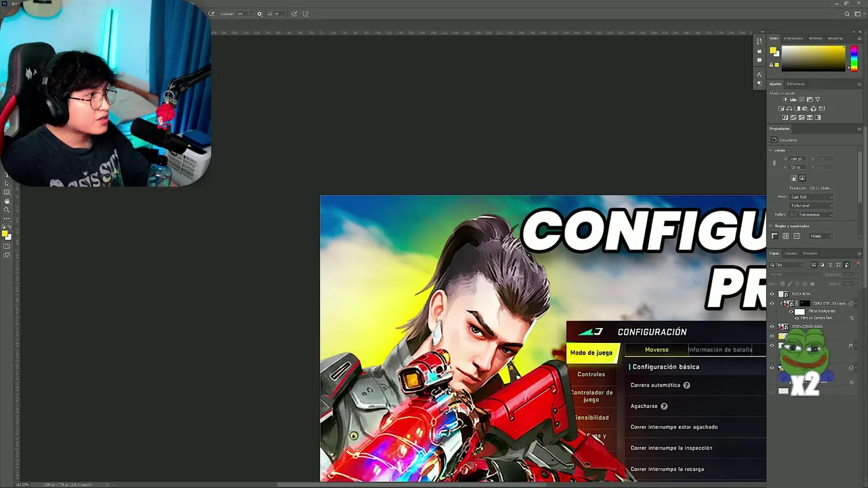Set canvas orientation to portrait
868x488 pixels.
(x=793, y=178)
